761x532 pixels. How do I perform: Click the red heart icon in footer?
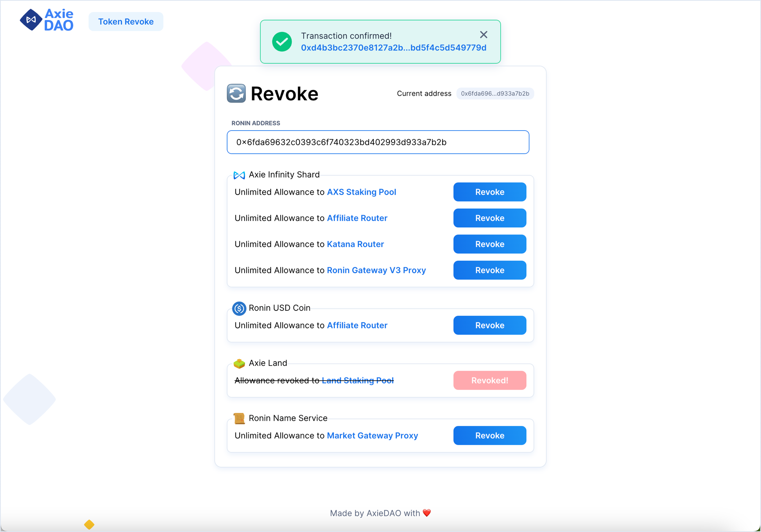[x=427, y=513]
